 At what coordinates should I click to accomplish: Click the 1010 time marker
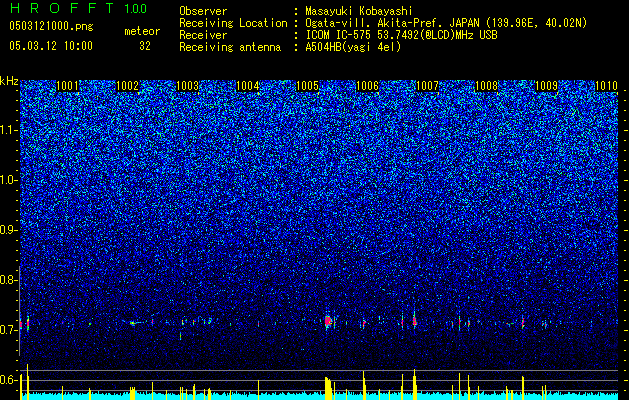(606, 86)
